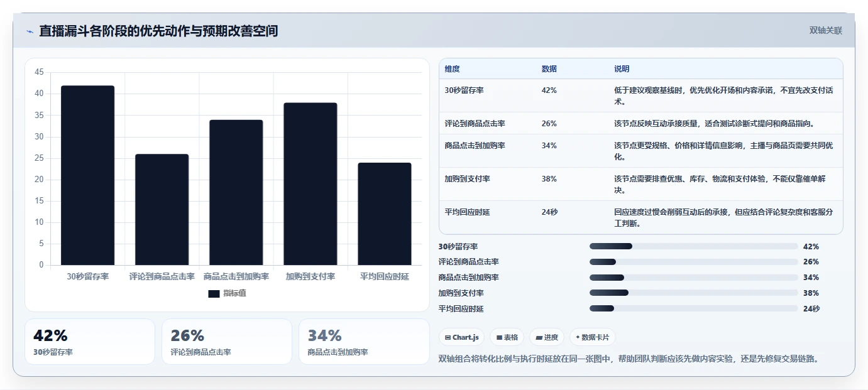Click the x-axis label 加购到支付率
The height and width of the screenshot is (390, 868).
(310, 276)
